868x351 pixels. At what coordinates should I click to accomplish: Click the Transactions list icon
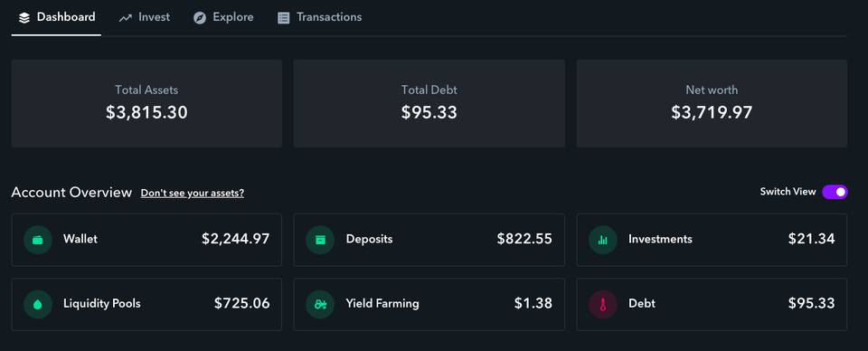[x=283, y=18]
